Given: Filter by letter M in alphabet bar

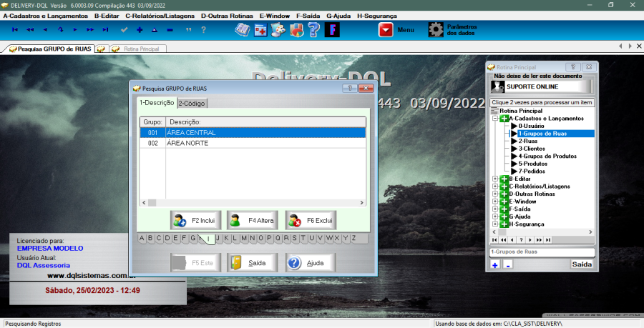Looking at the screenshot, I should tap(243, 239).
